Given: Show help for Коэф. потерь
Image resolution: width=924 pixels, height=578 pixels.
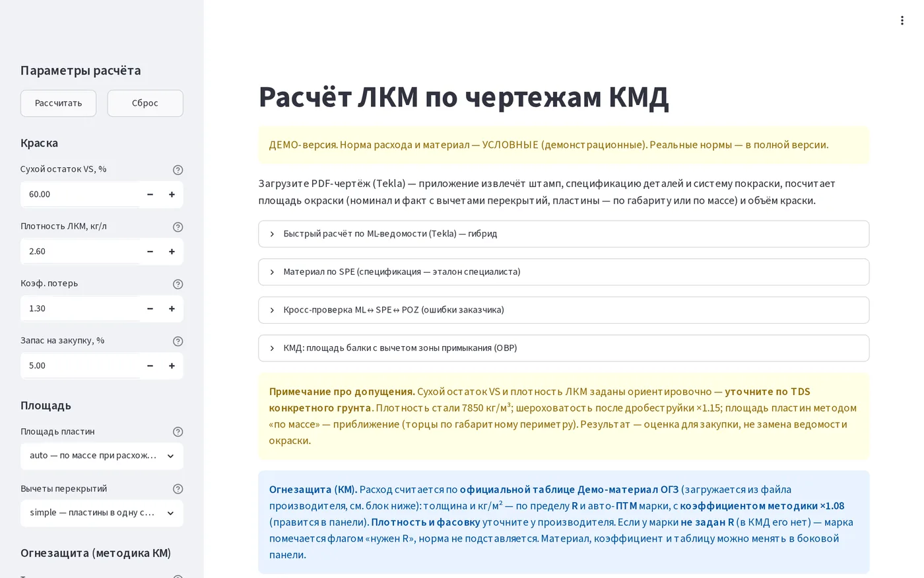Looking at the screenshot, I should pyautogui.click(x=178, y=284).
